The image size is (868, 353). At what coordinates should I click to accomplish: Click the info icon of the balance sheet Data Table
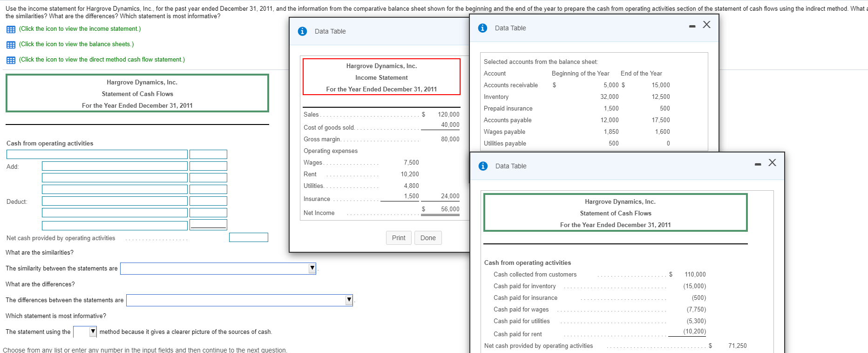(x=482, y=28)
